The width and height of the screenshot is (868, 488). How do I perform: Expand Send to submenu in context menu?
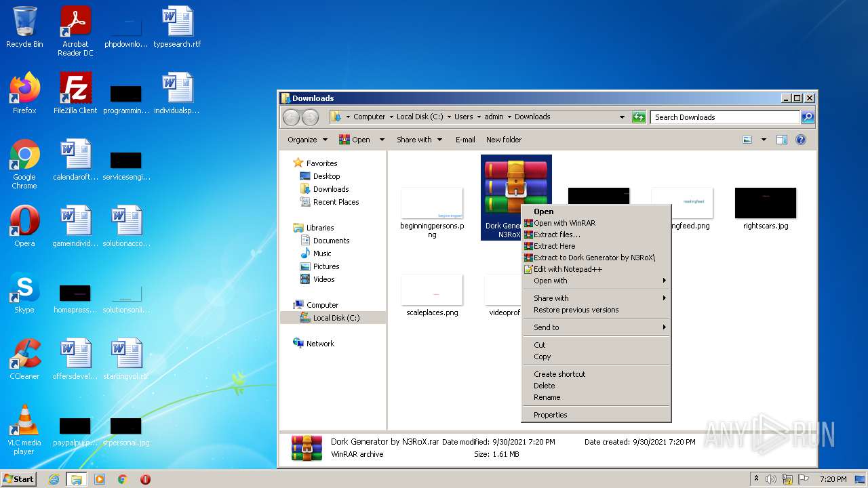[596, 327]
